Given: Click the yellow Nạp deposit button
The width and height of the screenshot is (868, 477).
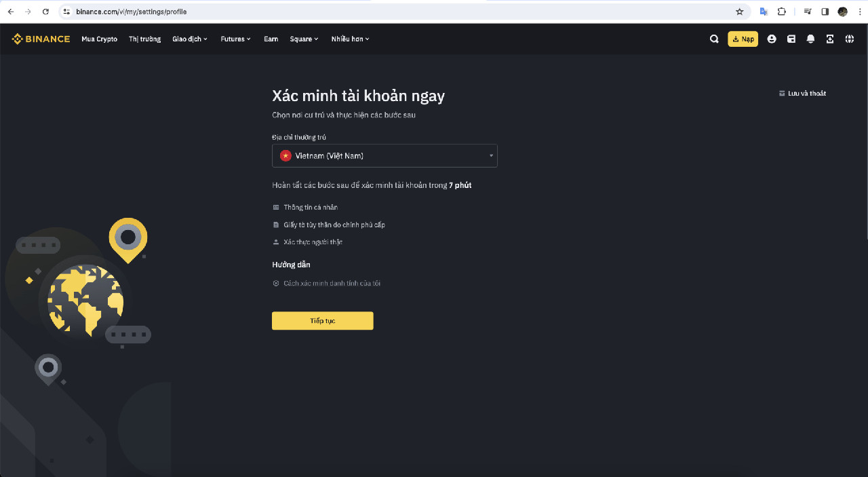Looking at the screenshot, I should click(743, 39).
